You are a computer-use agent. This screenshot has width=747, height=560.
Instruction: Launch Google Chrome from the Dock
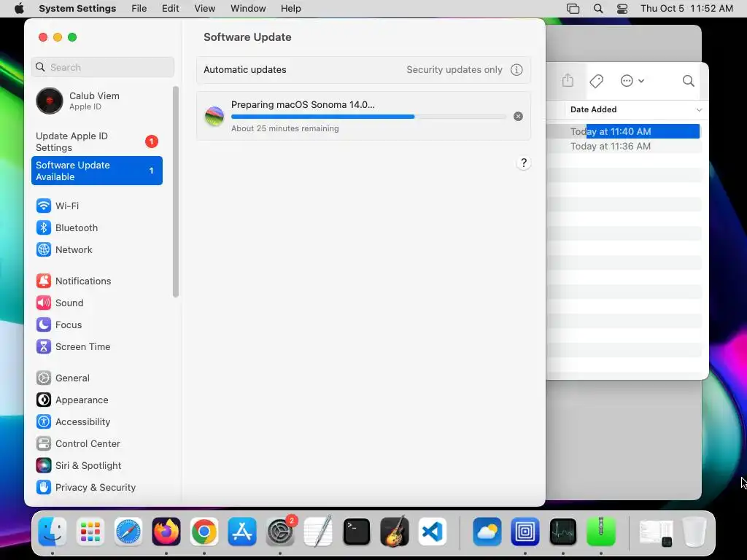coord(204,532)
